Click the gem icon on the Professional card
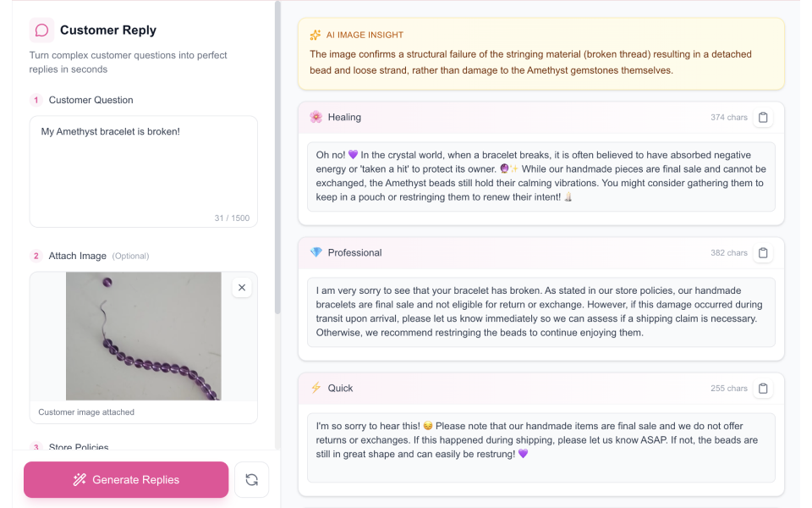Image resolution: width=812 pixels, height=508 pixels. [315, 252]
